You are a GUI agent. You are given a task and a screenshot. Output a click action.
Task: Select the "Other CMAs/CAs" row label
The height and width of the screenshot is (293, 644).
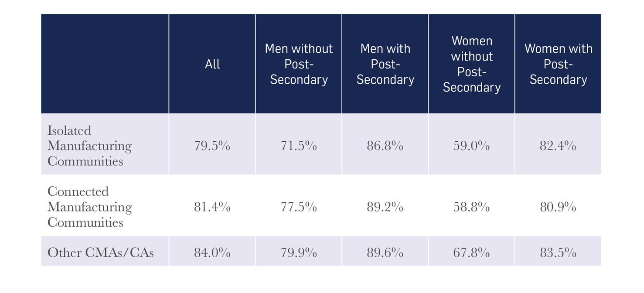click(x=100, y=252)
